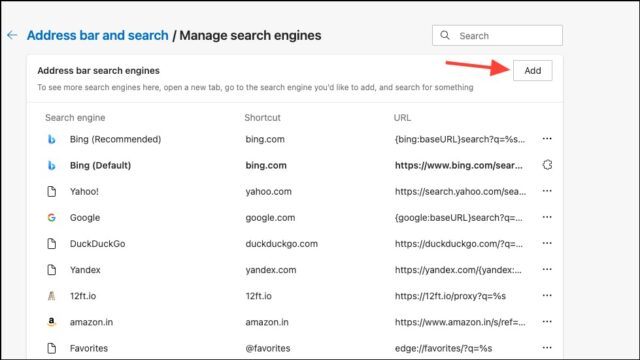
Task: Click the 'yahoo.com' shortcut text
Action: 269,191
